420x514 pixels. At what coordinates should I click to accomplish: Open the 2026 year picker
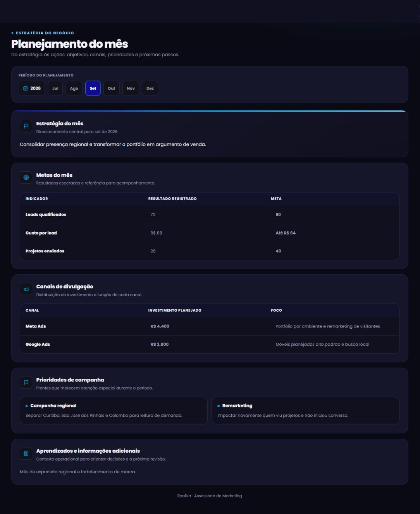pos(32,88)
